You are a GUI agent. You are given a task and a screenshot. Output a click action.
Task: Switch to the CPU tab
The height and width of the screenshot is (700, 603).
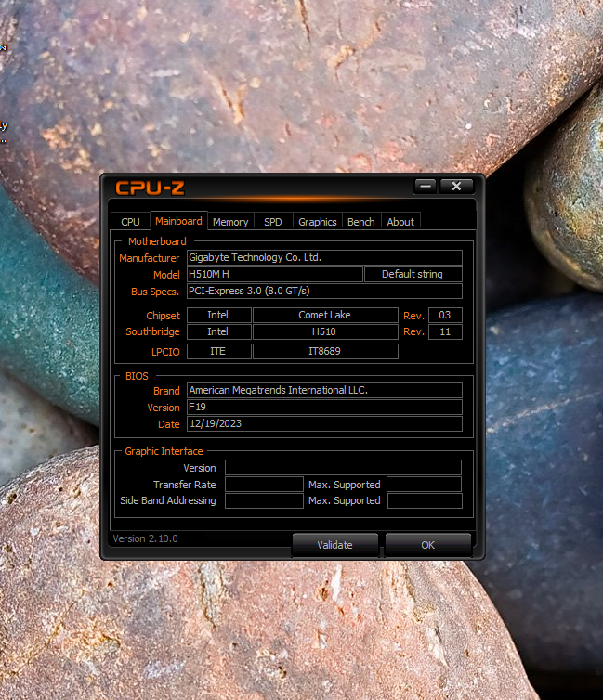pyautogui.click(x=130, y=222)
